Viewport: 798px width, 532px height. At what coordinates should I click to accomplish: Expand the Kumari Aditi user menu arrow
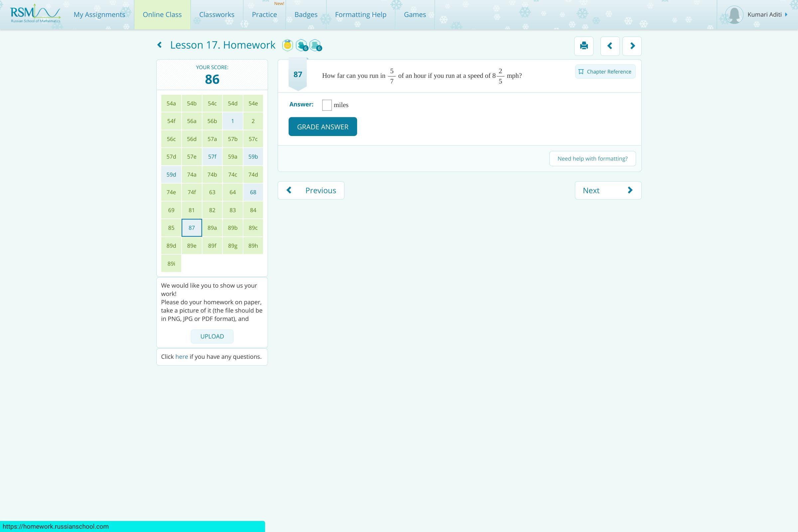pyautogui.click(x=786, y=15)
